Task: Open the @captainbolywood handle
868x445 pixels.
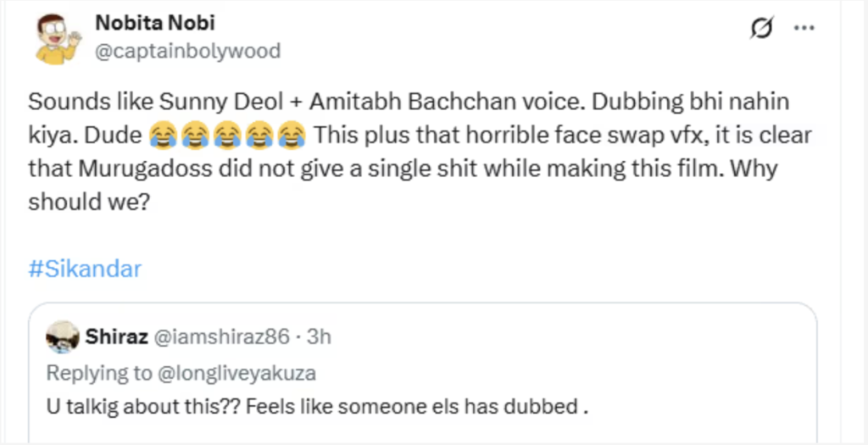Action: [186, 51]
